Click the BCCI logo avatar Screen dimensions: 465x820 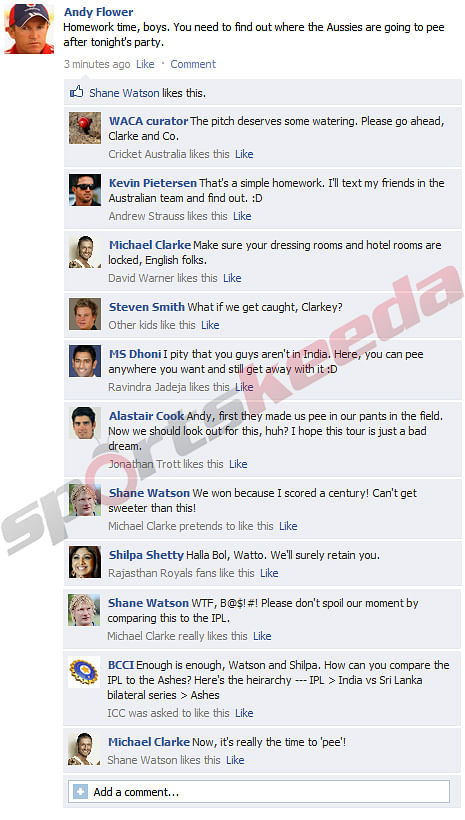point(84,672)
